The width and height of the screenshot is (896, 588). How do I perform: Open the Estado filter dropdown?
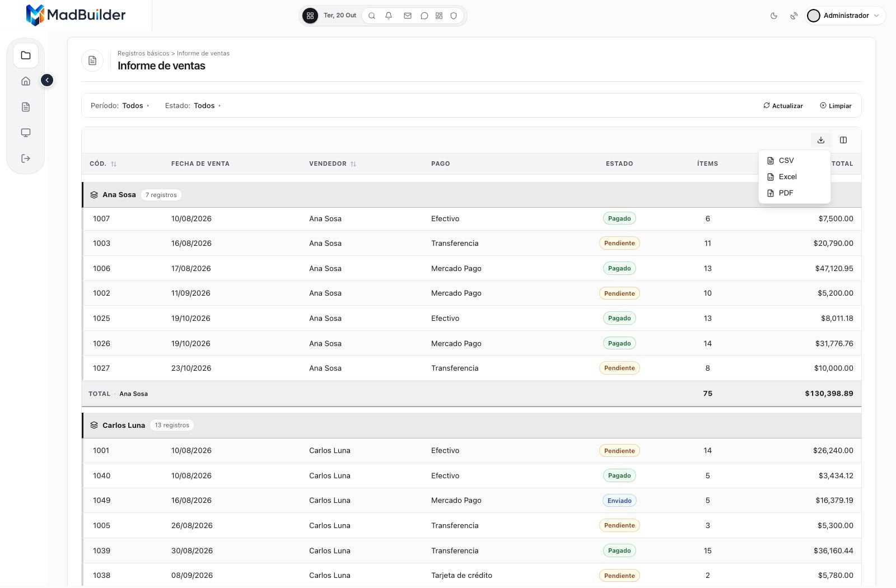coord(193,105)
